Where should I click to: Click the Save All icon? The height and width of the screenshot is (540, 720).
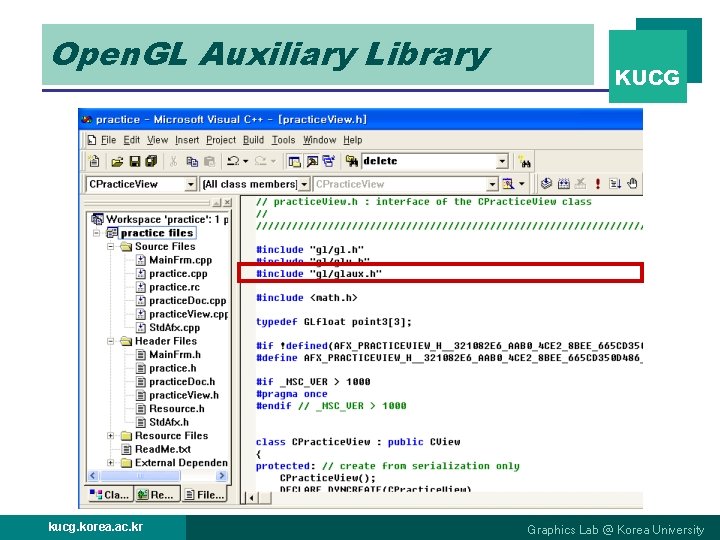151,161
